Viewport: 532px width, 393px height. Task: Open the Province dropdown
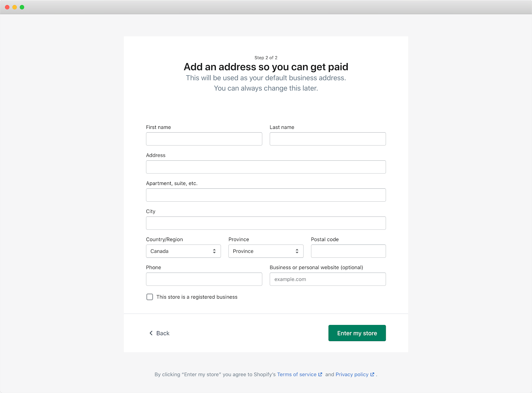tap(259, 251)
